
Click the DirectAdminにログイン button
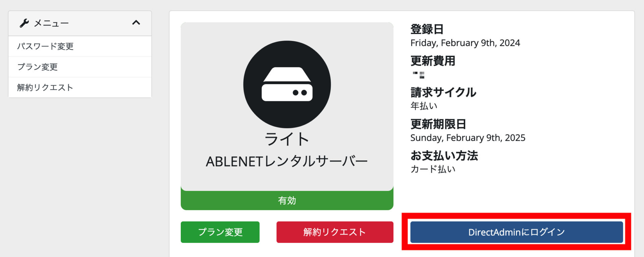[516, 232]
